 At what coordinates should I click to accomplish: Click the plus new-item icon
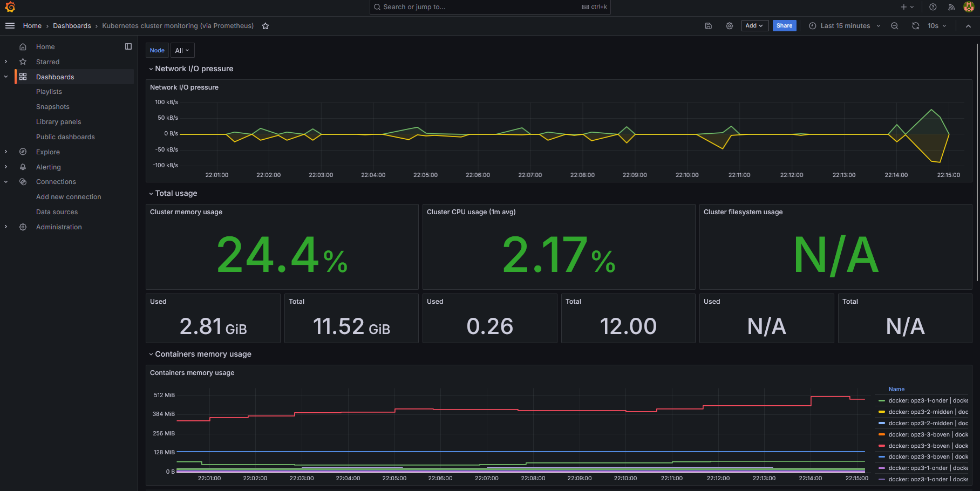[904, 7]
